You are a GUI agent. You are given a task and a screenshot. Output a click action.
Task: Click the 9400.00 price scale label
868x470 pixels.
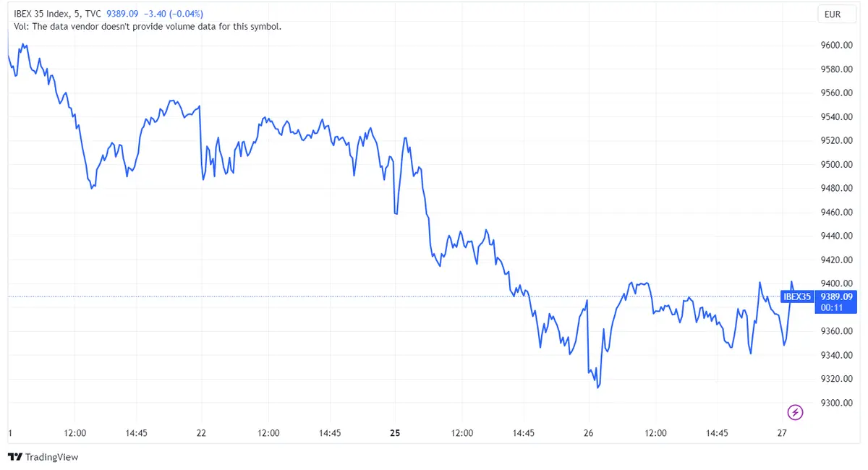(x=836, y=283)
